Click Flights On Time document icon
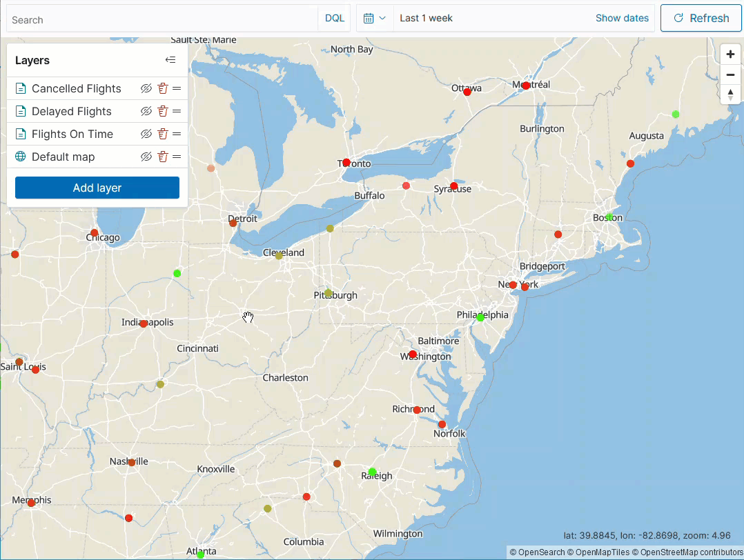Screen dimensions: 744x560 tap(21, 134)
